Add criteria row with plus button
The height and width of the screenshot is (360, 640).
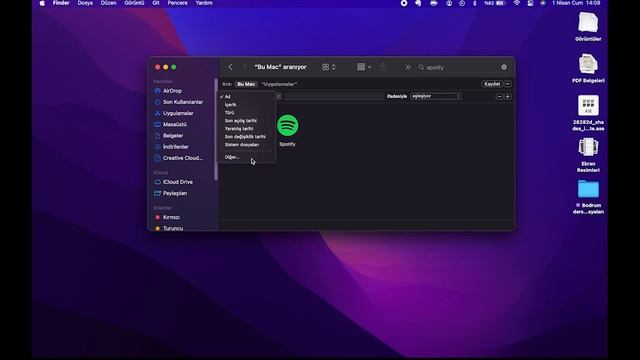[x=508, y=97]
